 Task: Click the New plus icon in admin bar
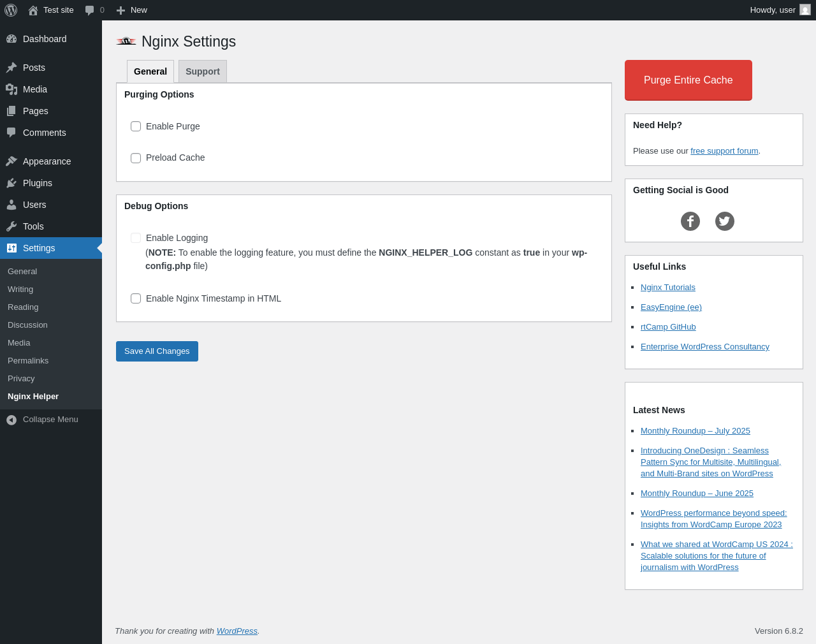point(120,10)
